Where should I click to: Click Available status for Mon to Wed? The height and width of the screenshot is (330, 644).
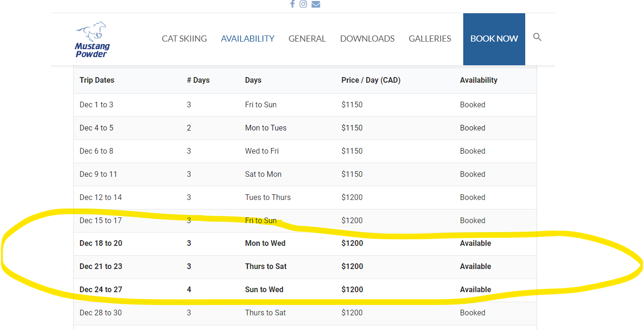point(475,243)
